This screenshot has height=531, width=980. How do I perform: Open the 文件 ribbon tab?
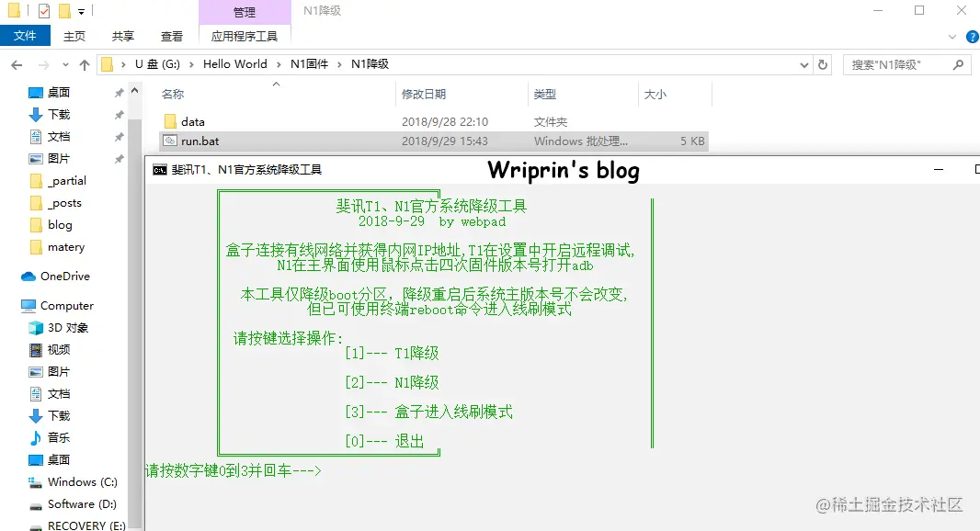(25, 36)
